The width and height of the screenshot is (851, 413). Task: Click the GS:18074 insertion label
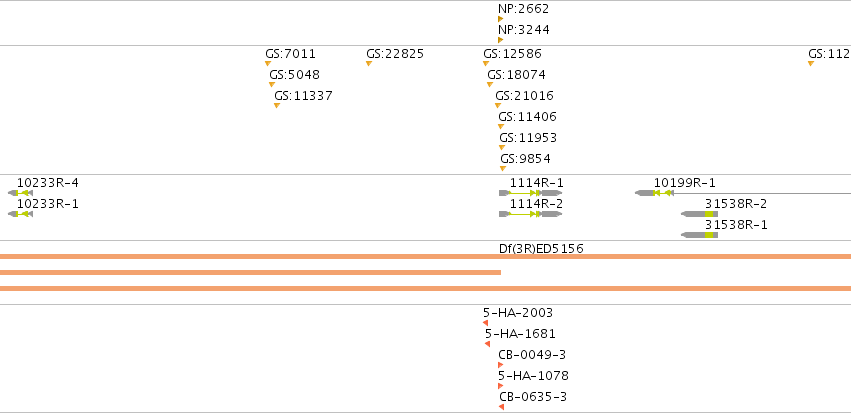(x=516, y=75)
